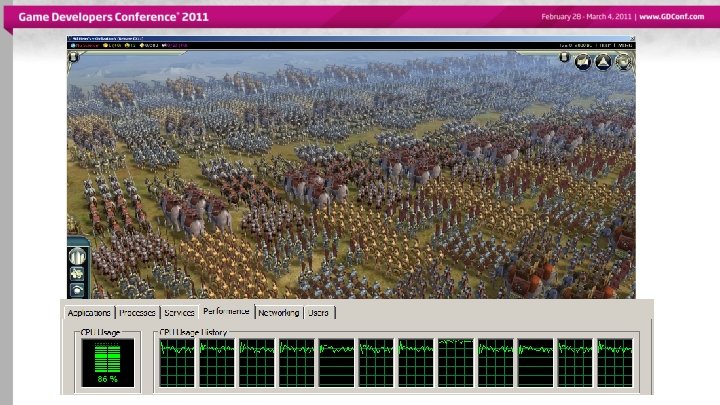Click the Performance tab
The image size is (720, 405).
point(226,311)
